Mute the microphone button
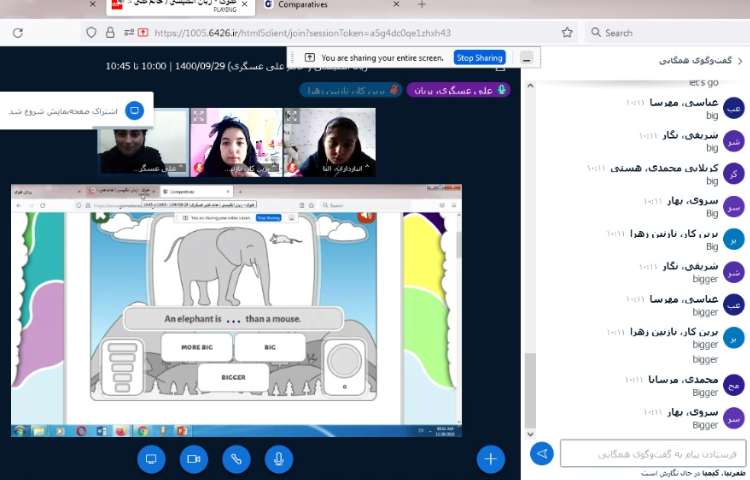 (278, 459)
